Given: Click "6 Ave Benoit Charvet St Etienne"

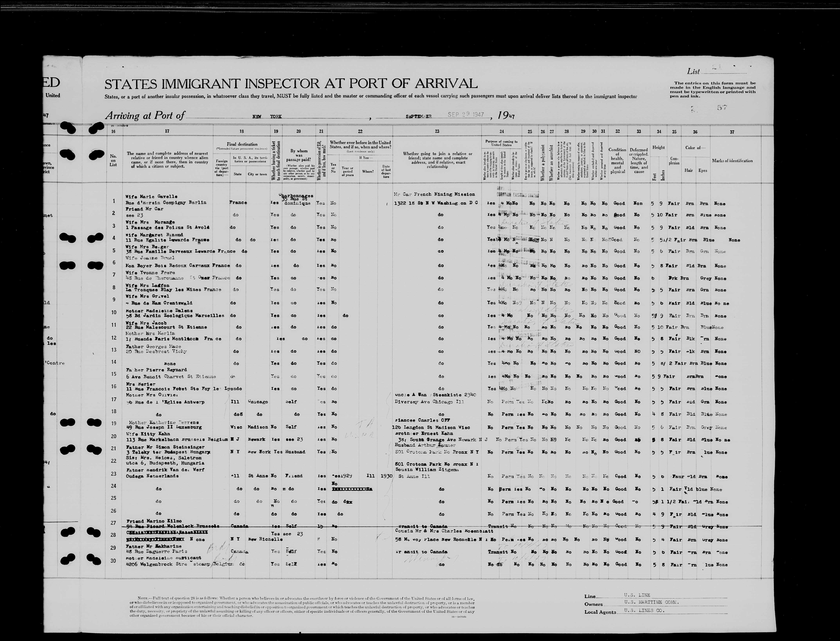Looking at the screenshot, I should [x=170, y=377].
